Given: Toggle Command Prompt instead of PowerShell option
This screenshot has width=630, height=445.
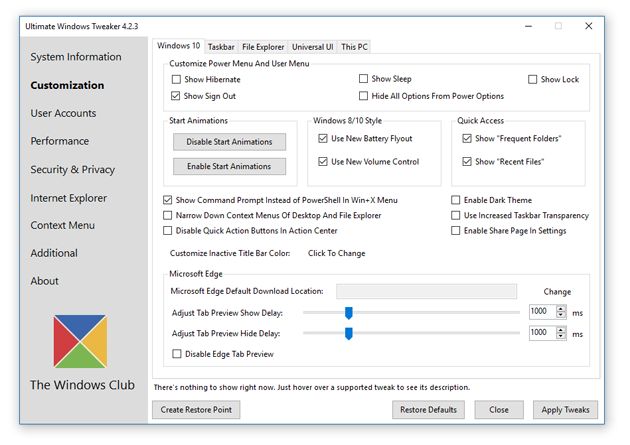Looking at the screenshot, I should pos(168,200).
